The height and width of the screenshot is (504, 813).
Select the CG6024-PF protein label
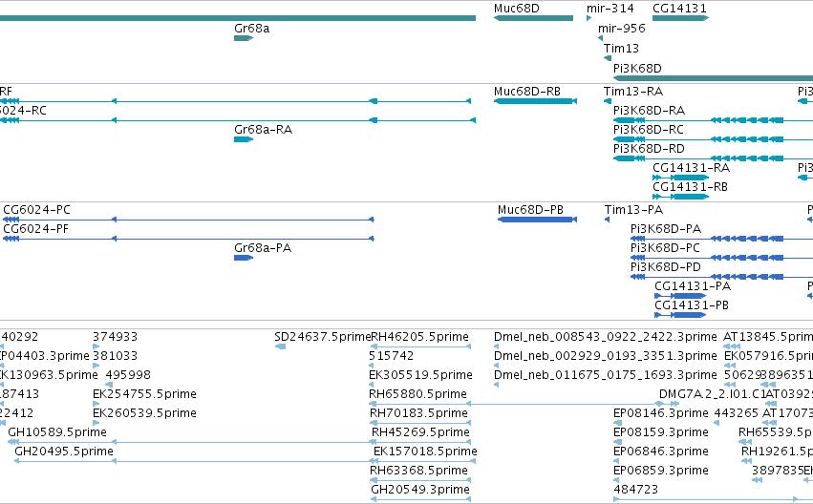(35, 229)
